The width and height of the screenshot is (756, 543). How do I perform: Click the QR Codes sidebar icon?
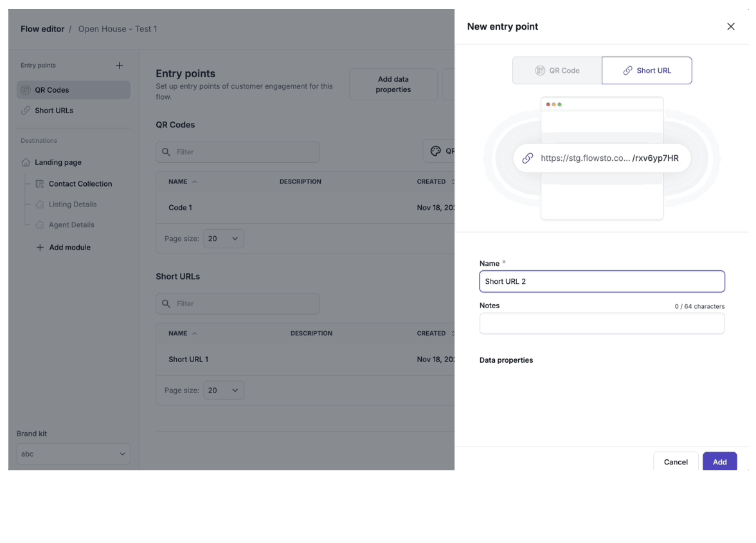(26, 90)
